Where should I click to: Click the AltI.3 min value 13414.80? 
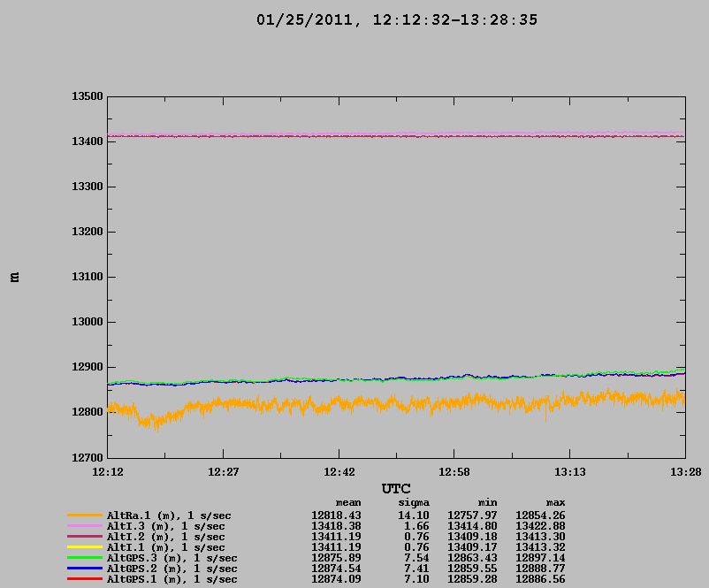pos(472,526)
